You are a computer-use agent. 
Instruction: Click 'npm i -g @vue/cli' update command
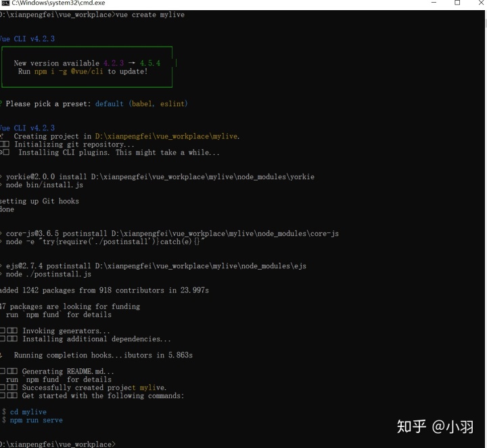tap(68, 72)
